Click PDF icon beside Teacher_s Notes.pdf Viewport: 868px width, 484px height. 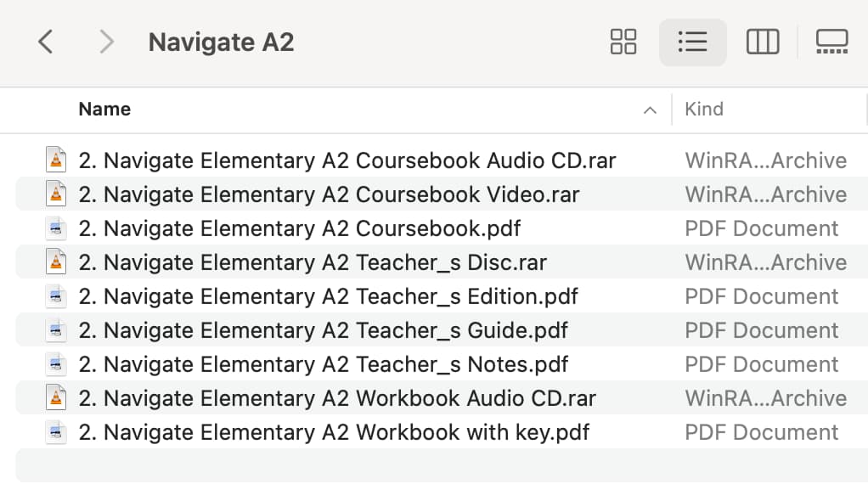pyautogui.click(x=56, y=364)
